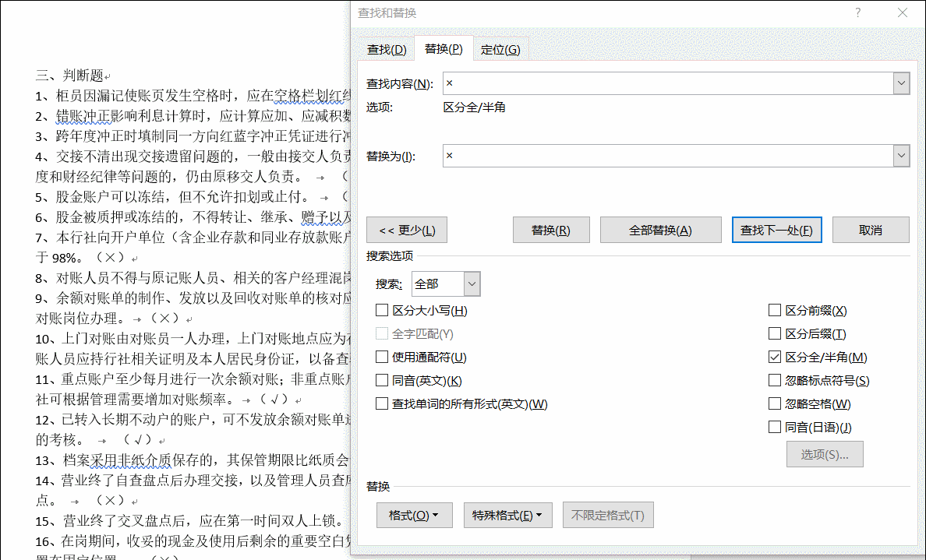Viewport: 926px width, 560px height.
Task: Click the 查找内容 input field
Action: [x=668, y=83]
